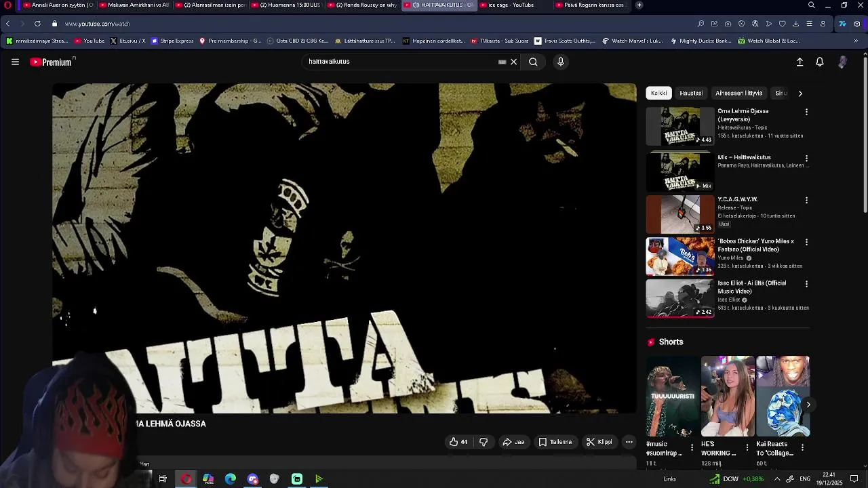868x488 pixels.
Task: Save the video with Tallenna button
Action: (x=555, y=442)
